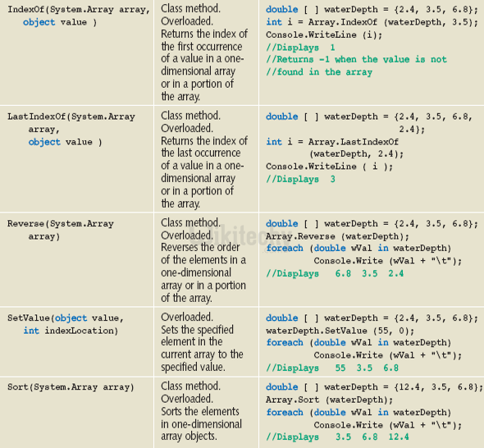The width and height of the screenshot is (484, 448).
Task: Click the comment '//Displays 55 3.5 6.8'
Action: pyautogui.click(x=332, y=368)
